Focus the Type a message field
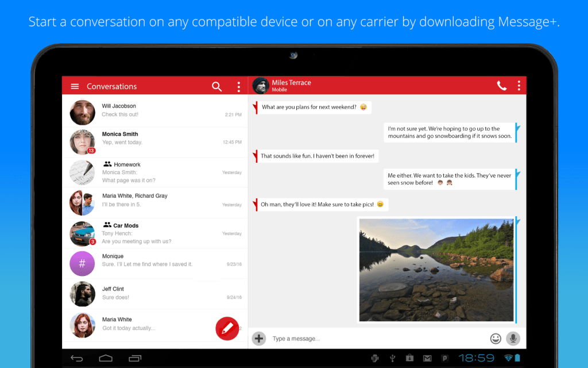The image size is (588, 368). point(373,339)
